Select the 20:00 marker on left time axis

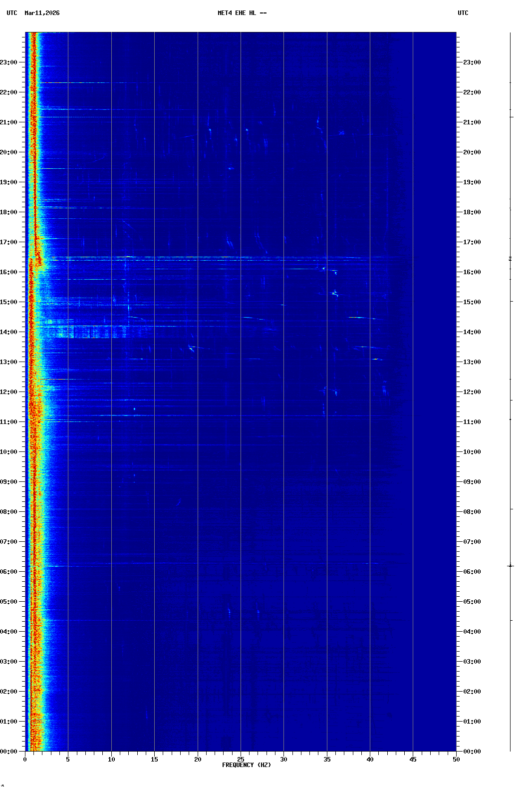point(9,152)
